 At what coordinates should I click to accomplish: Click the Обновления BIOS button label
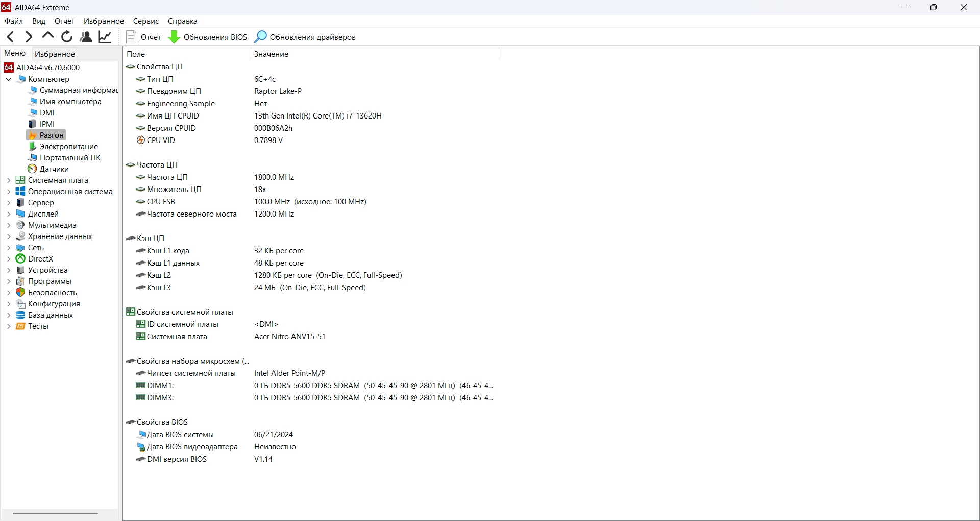click(215, 37)
